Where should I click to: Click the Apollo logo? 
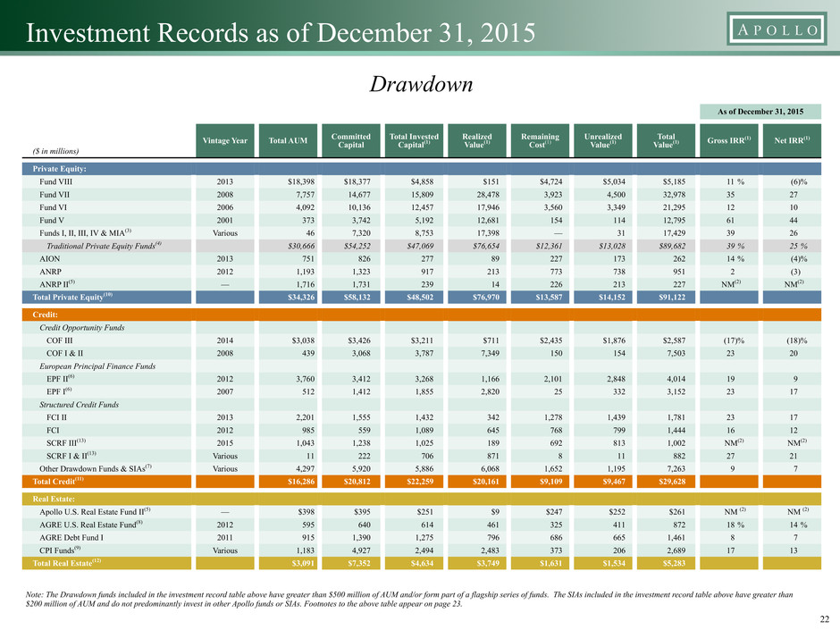point(775,29)
